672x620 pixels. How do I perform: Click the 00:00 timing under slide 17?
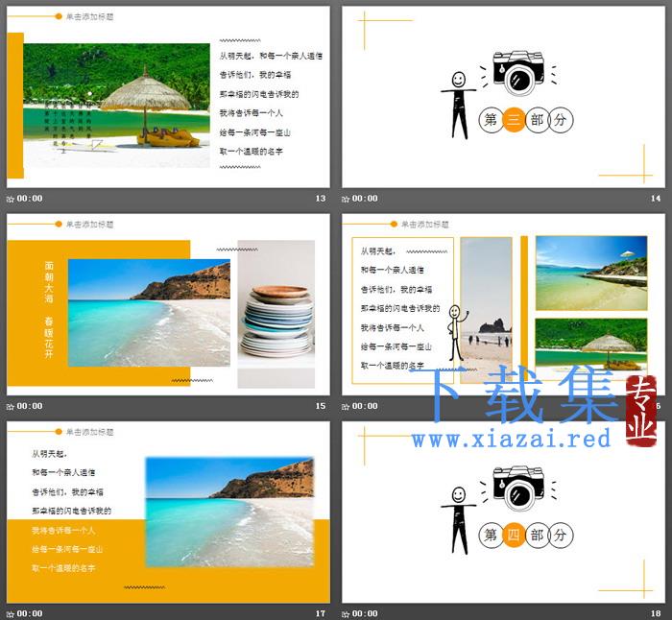pos(30,613)
